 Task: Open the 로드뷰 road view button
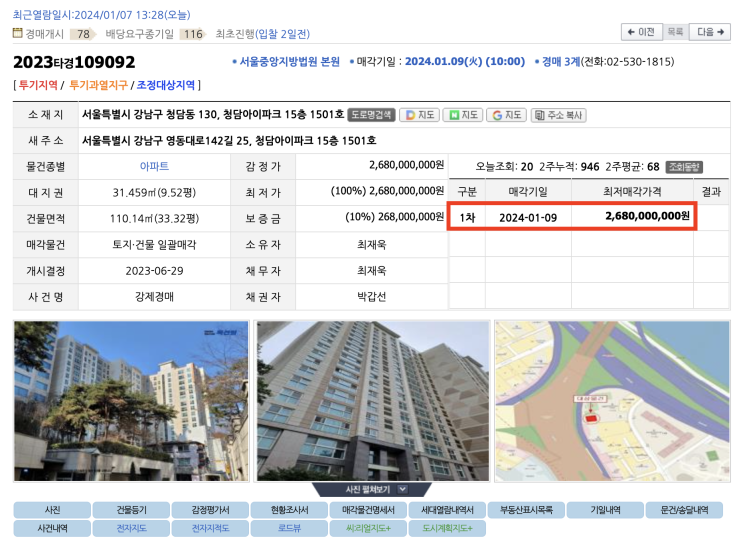click(290, 528)
